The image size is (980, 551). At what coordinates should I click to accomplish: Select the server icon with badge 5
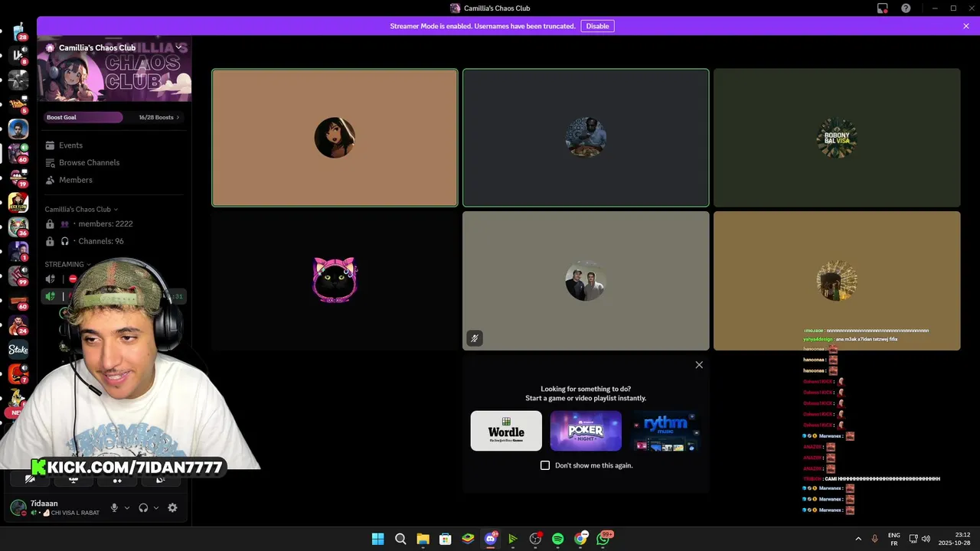point(18,104)
